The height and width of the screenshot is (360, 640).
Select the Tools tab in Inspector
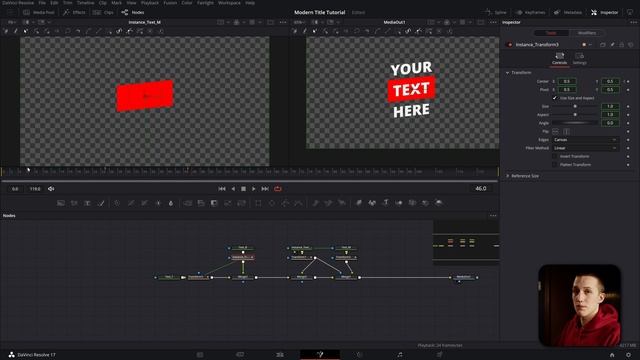551,33
